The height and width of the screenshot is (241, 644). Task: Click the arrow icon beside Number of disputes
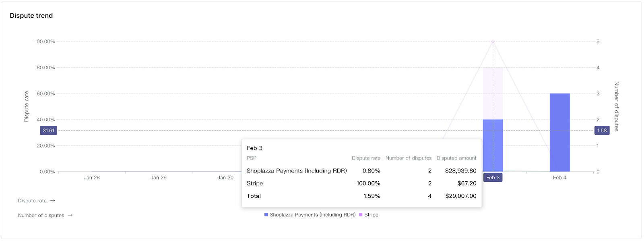pos(70,215)
